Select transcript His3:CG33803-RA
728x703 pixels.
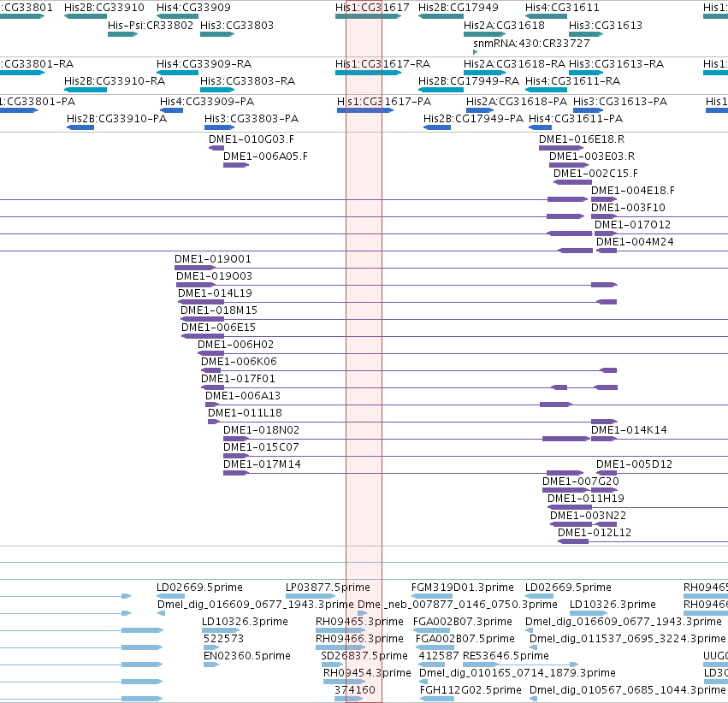[217, 90]
